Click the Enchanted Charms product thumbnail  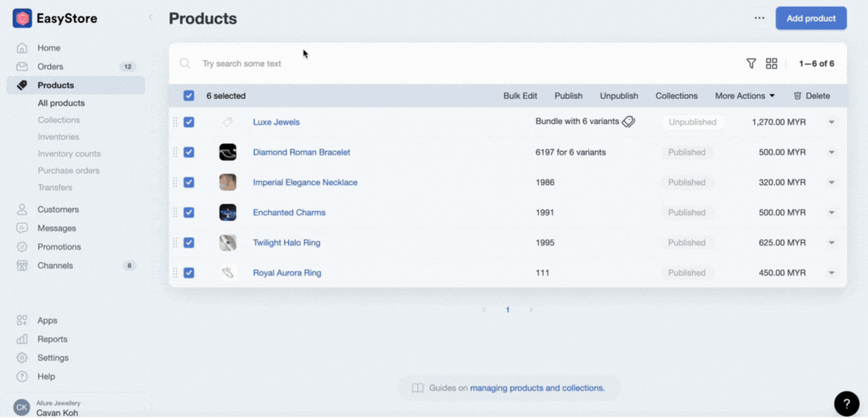point(228,213)
